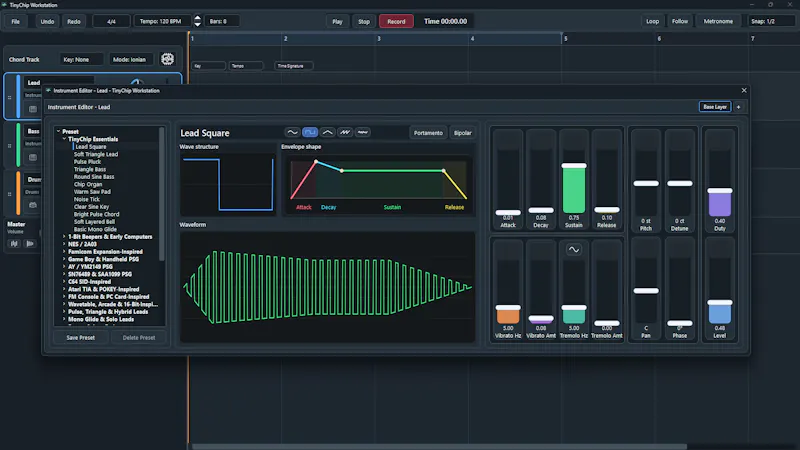Click the Lead track drag handle
The image size is (800, 450).
click(9, 97)
